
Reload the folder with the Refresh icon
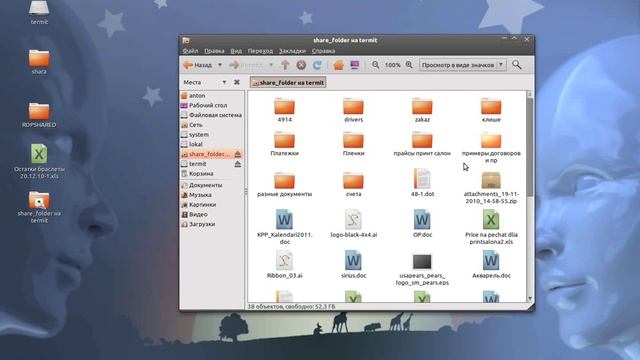coord(317,65)
